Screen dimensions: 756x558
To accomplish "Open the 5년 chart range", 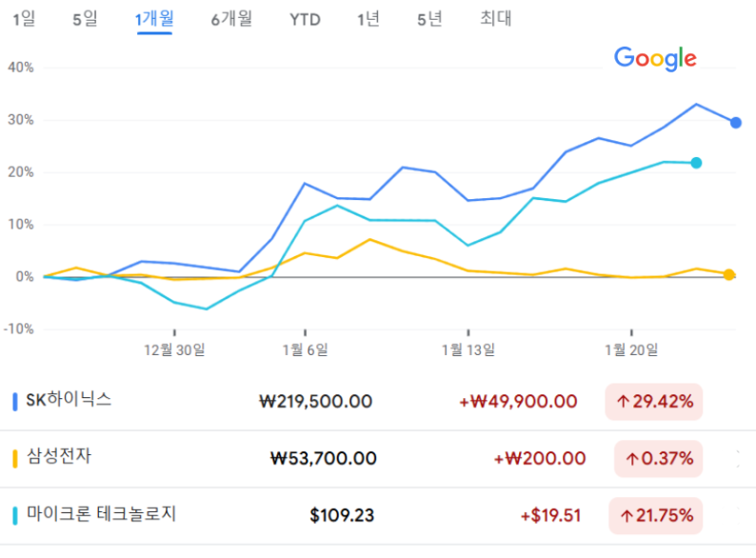I will 429,19.
